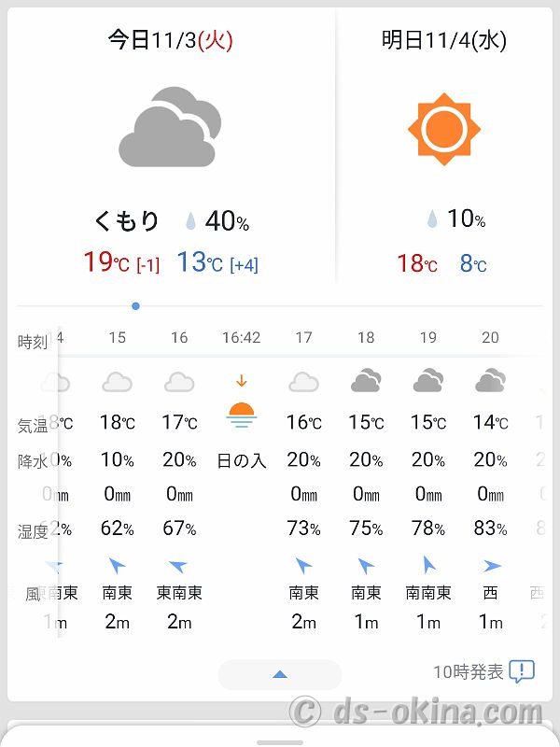Tap tomorrow's orange sunny weather icon
This screenshot has height=747, width=560.
[444, 129]
